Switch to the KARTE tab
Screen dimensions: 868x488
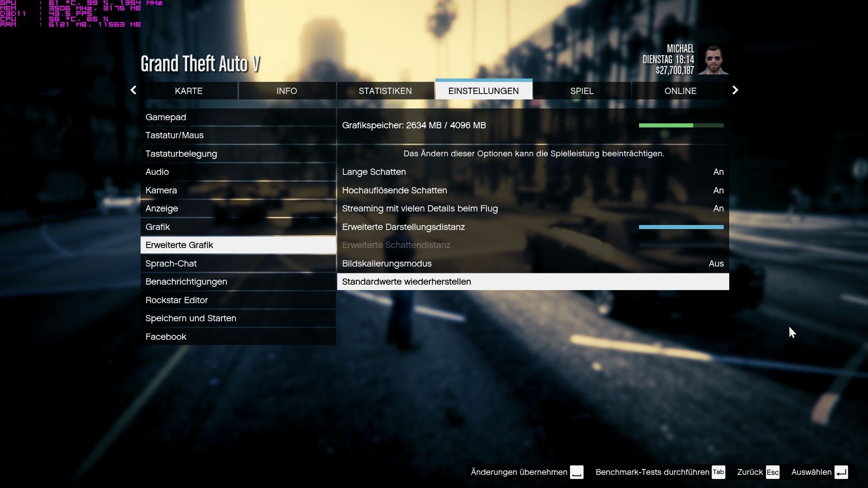click(x=189, y=91)
